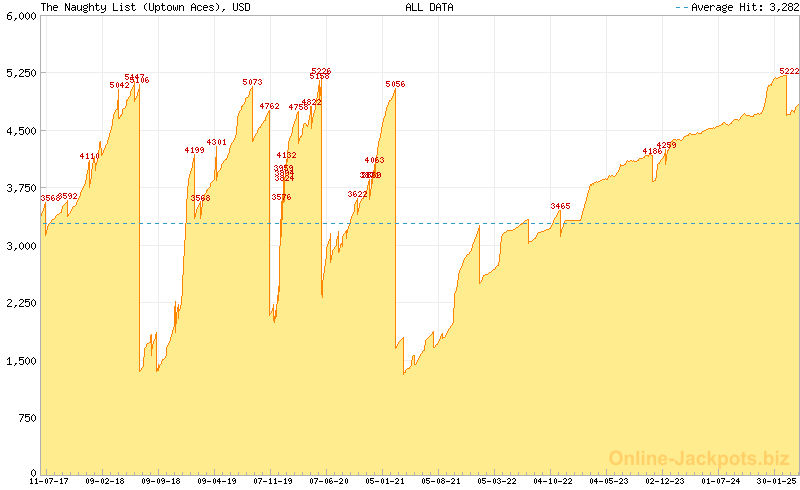This screenshot has height=490, width=800.
Task: Click the 01-07-24 x-axis date
Action: [x=720, y=481]
